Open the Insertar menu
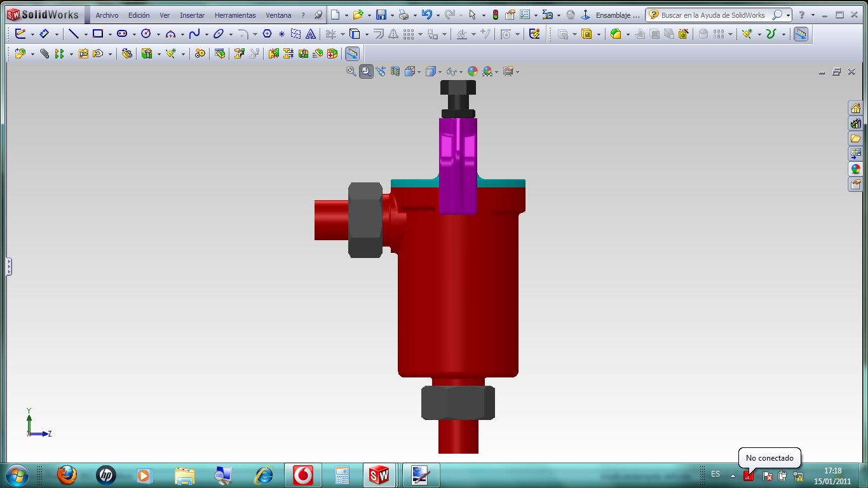868x488 pixels. pos(192,15)
